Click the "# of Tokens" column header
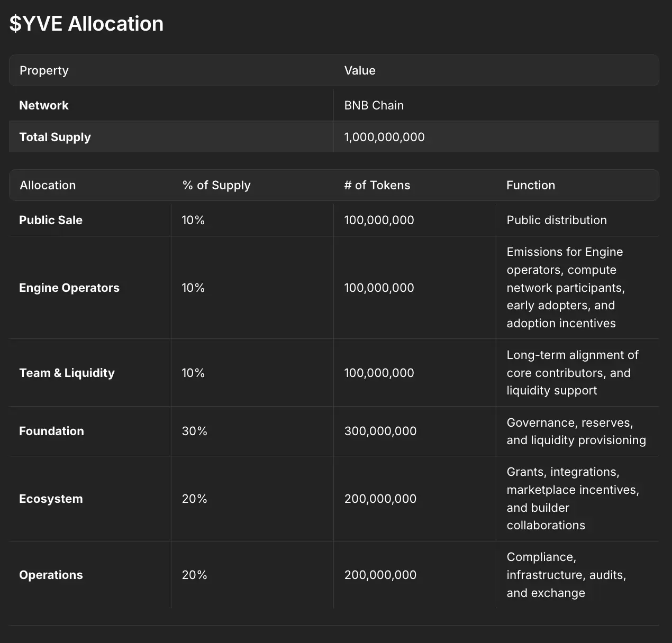Image resolution: width=672 pixels, height=643 pixels. tap(377, 185)
